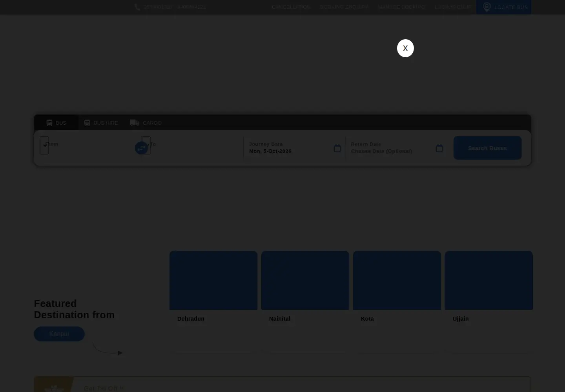Open the Ujjain destination card image

(489, 280)
